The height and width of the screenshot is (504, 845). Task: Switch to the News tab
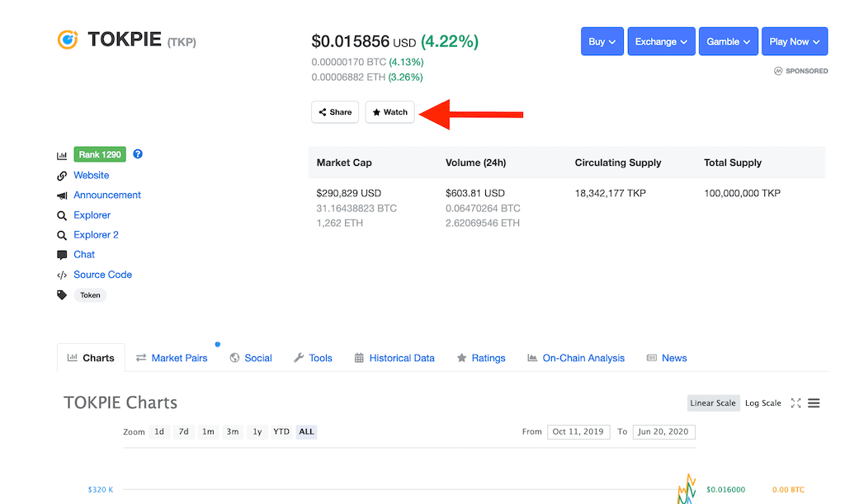(x=667, y=358)
